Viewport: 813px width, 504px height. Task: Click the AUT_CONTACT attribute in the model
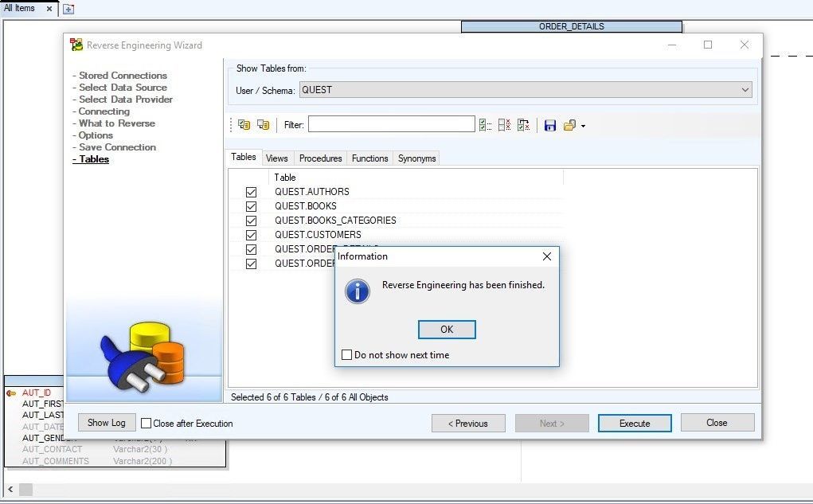pyautogui.click(x=52, y=449)
